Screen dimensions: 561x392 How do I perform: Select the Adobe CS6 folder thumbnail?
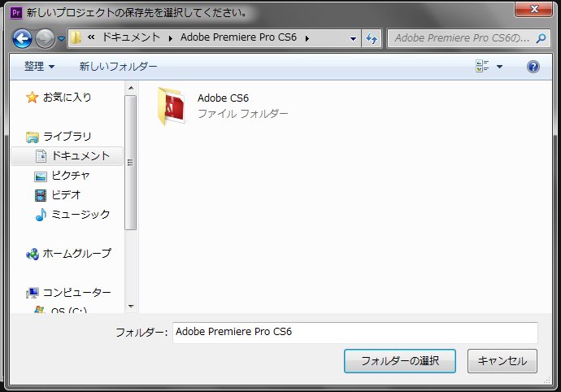point(172,107)
